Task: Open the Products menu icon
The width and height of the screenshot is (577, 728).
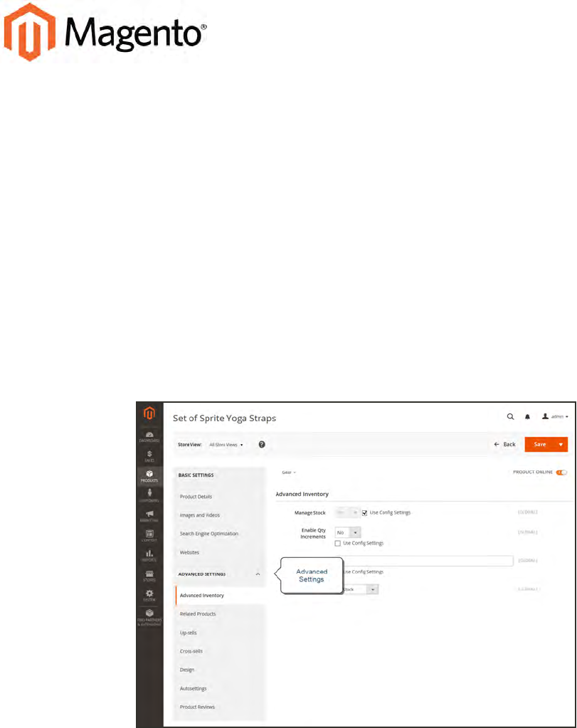Action: pyautogui.click(x=149, y=476)
